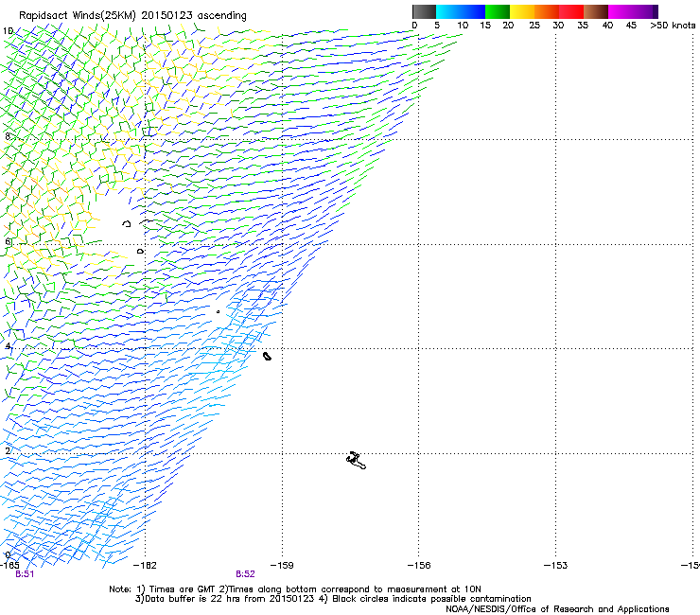Click the brown 35-40 knots color segment
The width and height of the screenshot is (700, 615).
coord(596,11)
